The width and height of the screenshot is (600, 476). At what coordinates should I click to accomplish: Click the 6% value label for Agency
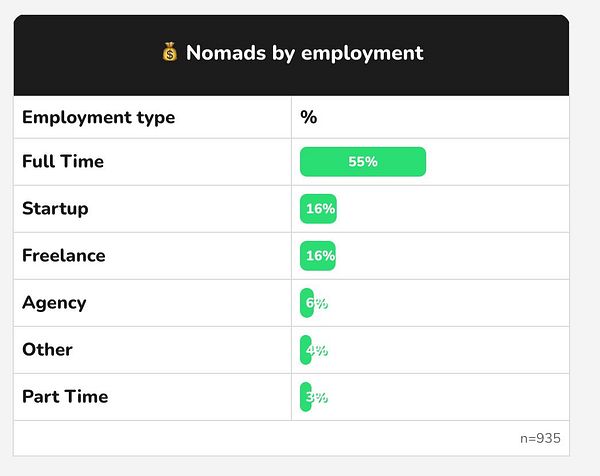[318, 304]
